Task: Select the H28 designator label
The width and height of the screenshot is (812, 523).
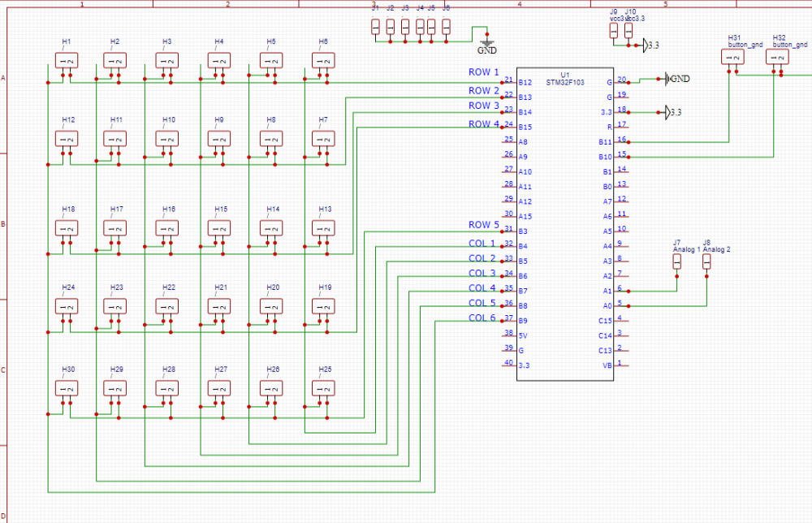Action: 169,370
